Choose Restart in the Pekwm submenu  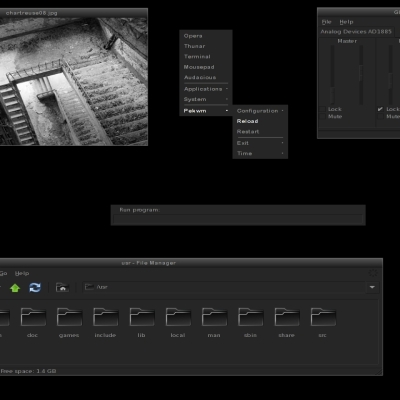coord(260,131)
